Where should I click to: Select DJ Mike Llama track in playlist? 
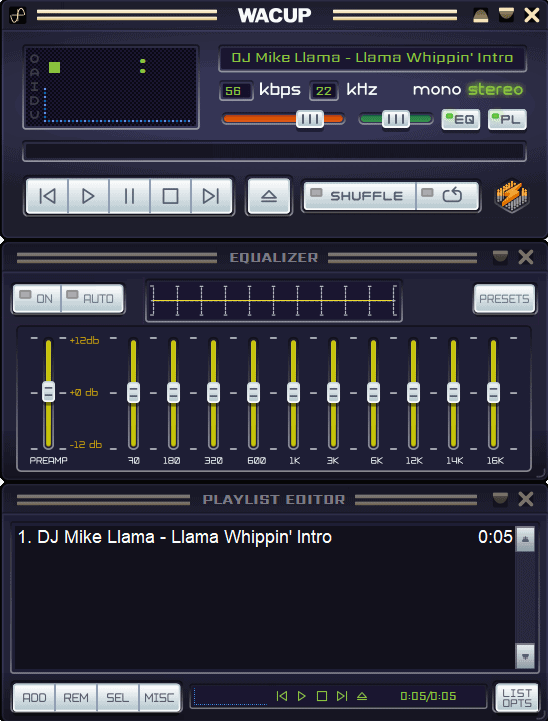(265, 537)
